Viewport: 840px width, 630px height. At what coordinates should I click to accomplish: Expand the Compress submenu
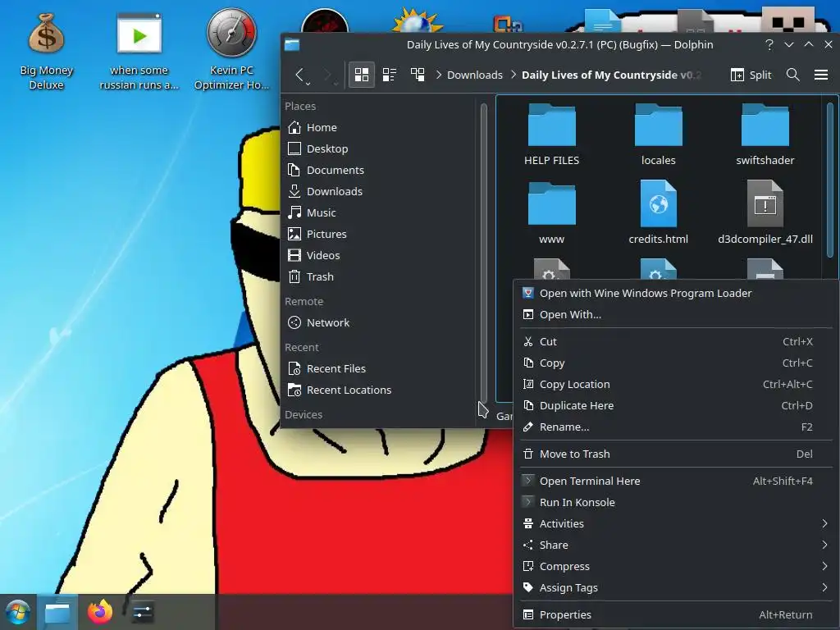coord(676,567)
